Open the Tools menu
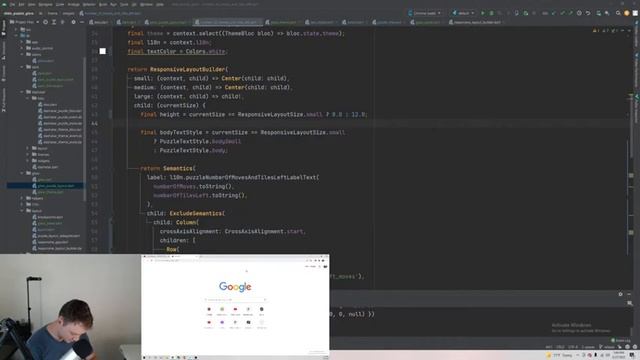This screenshot has width=640, height=360. [124, 4]
